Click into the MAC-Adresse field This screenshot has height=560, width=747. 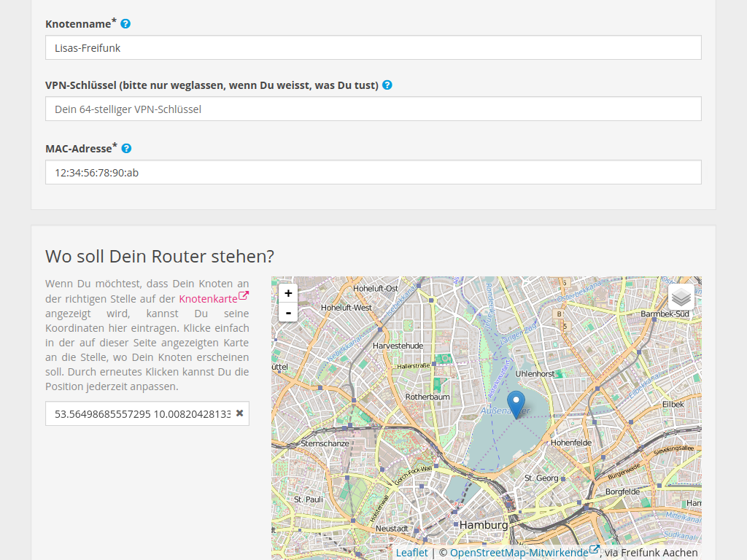pos(373,173)
